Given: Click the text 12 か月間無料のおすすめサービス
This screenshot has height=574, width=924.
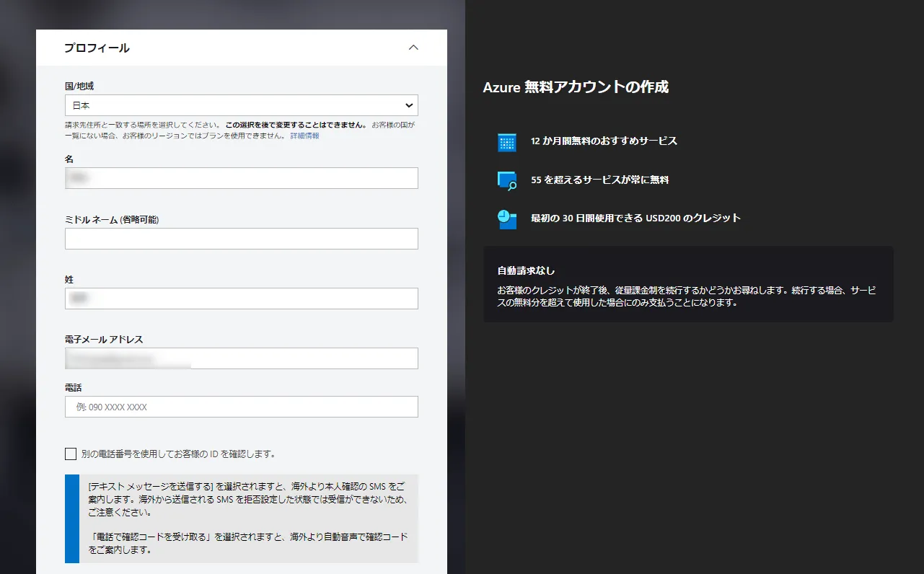Looking at the screenshot, I should point(604,141).
